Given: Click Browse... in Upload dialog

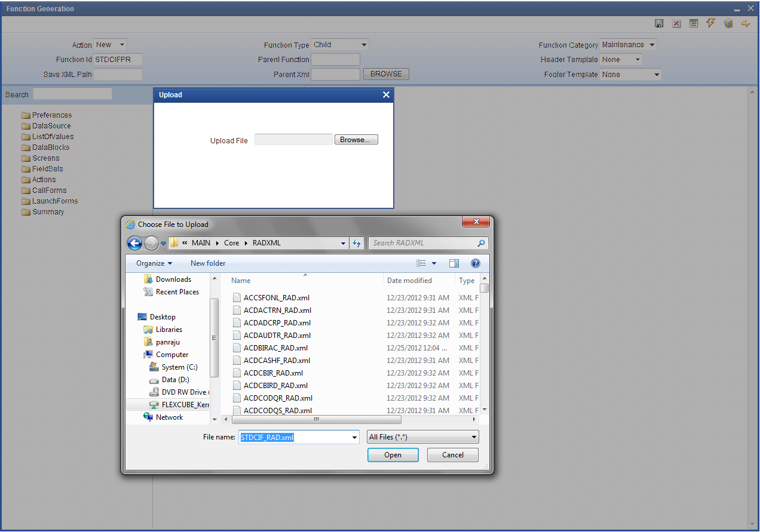Looking at the screenshot, I should 356,140.
